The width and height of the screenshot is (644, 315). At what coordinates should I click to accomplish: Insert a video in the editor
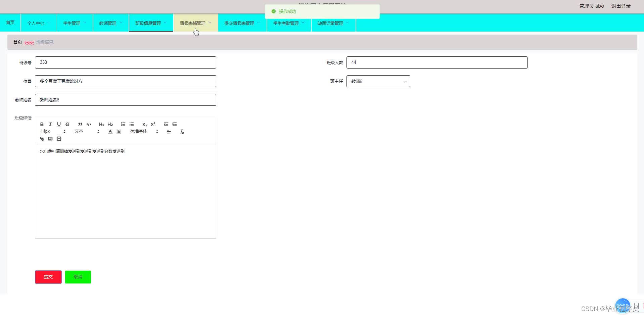(x=59, y=139)
